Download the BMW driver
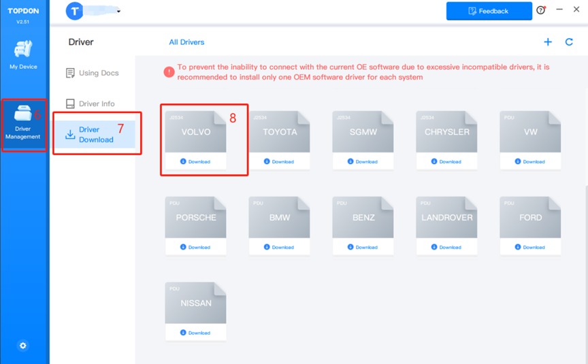 pos(279,247)
